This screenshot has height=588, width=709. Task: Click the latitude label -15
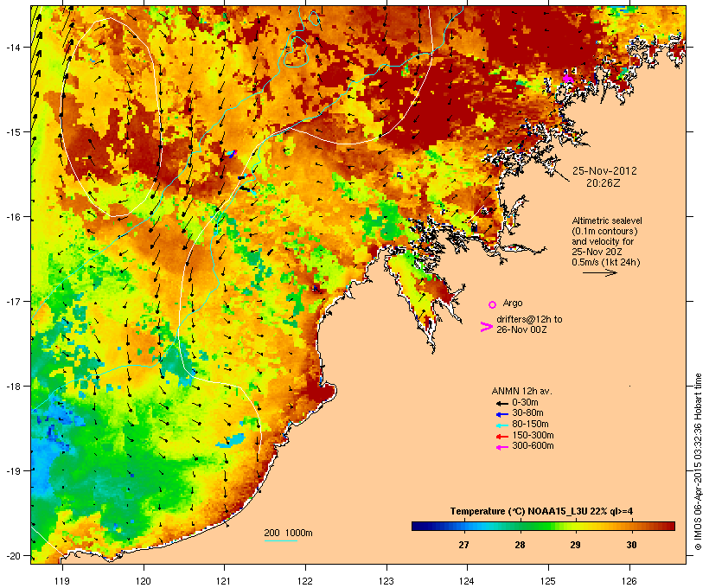(13, 132)
